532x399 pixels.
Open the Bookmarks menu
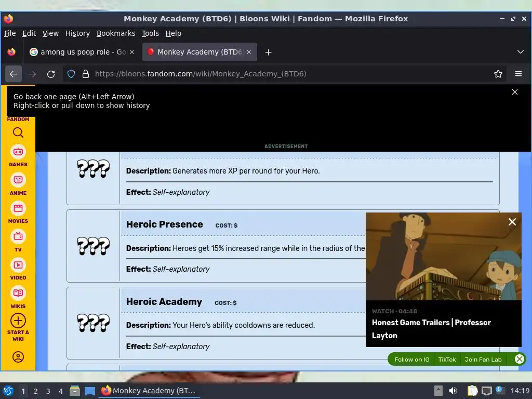click(116, 33)
